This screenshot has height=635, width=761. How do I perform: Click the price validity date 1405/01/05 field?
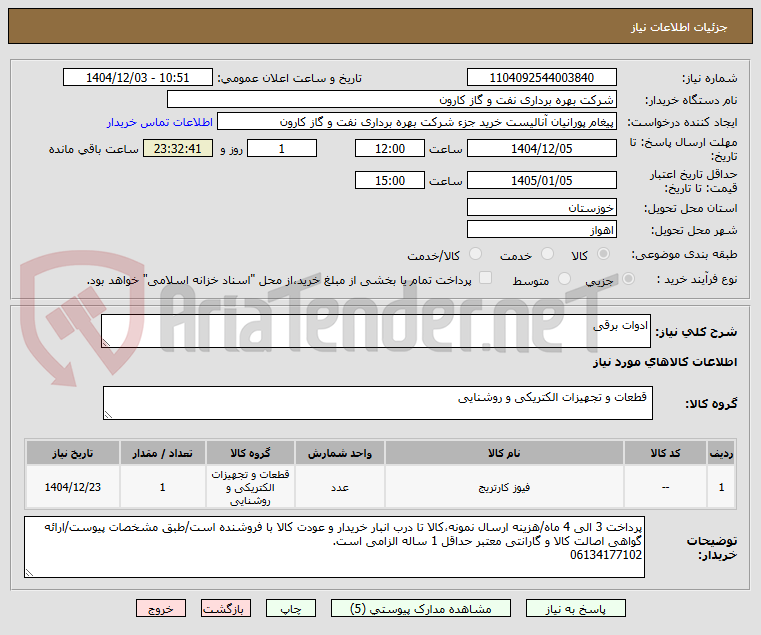pyautogui.click(x=542, y=180)
